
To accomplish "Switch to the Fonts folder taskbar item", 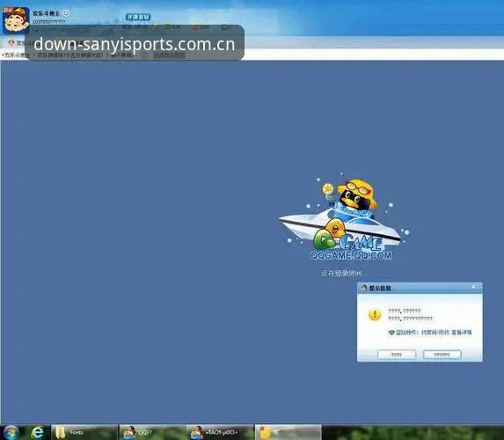I will pos(84,433).
